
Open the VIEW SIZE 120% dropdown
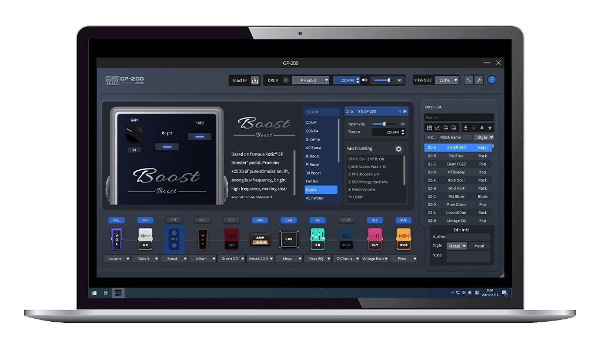447,80
